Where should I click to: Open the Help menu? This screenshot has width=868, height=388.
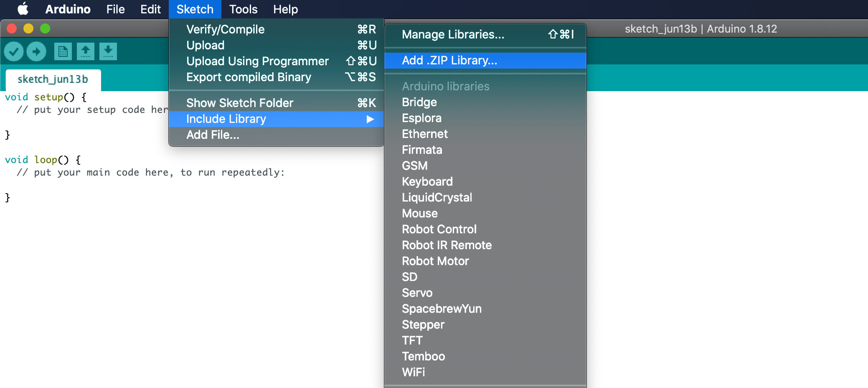[285, 9]
